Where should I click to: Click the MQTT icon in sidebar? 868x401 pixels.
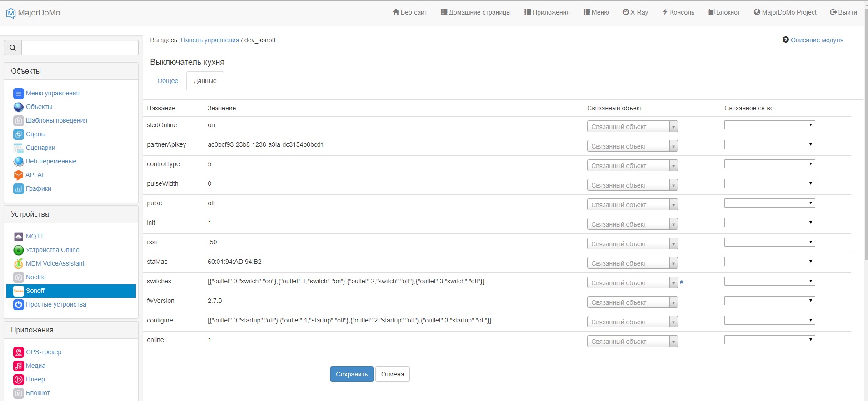(x=18, y=237)
